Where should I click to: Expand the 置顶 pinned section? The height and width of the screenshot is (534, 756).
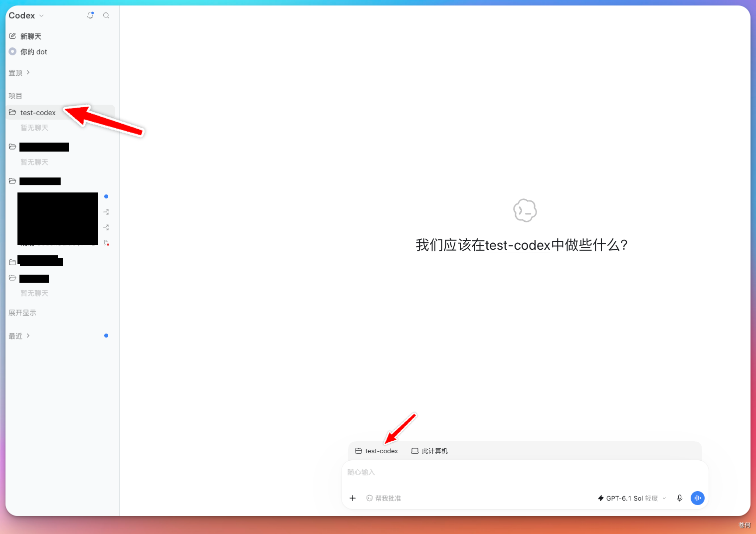[19, 73]
